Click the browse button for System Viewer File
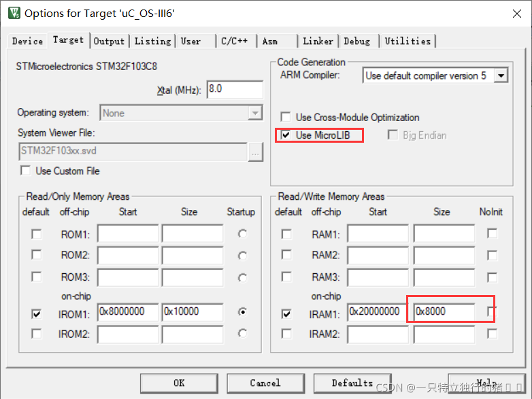The image size is (532, 399). click(x=256, y=152)
